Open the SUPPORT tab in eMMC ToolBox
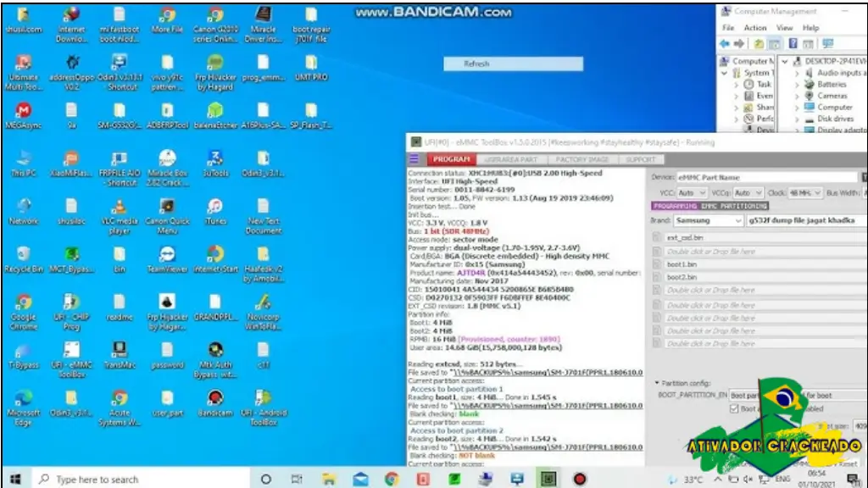This screenshot has height=488, width=868. (641, 159)
